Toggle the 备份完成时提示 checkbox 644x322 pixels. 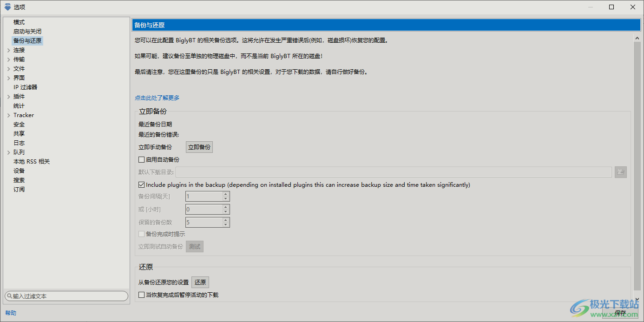click(x=142, y=234)
